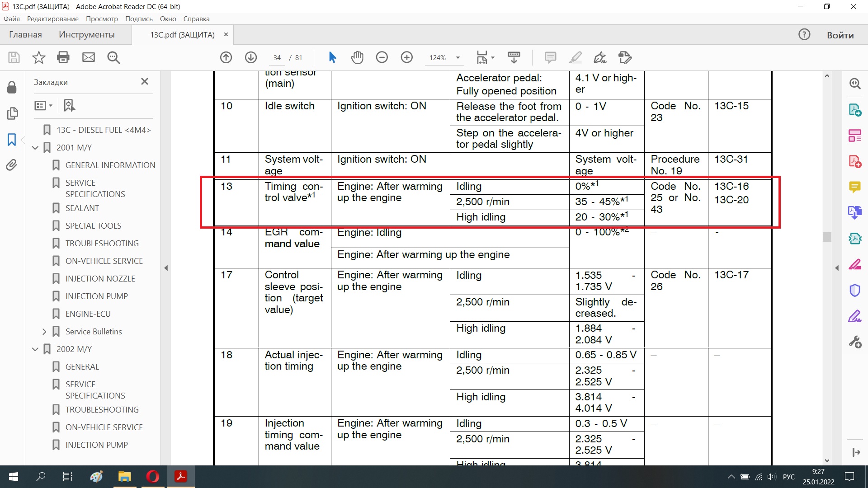The image size is (868, 488).
Task: Expand the Service Bulletins bookmark
Action: [44, 332]
